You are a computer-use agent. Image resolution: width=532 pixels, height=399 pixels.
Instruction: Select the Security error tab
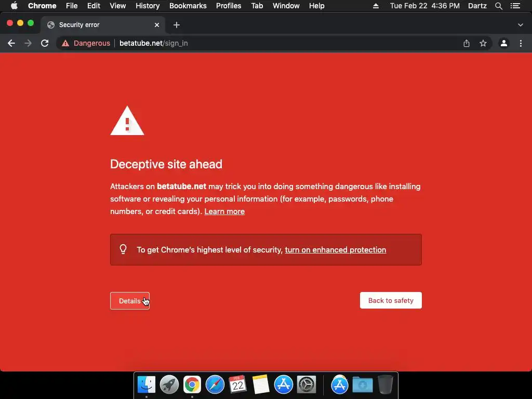tap(103, 25)
